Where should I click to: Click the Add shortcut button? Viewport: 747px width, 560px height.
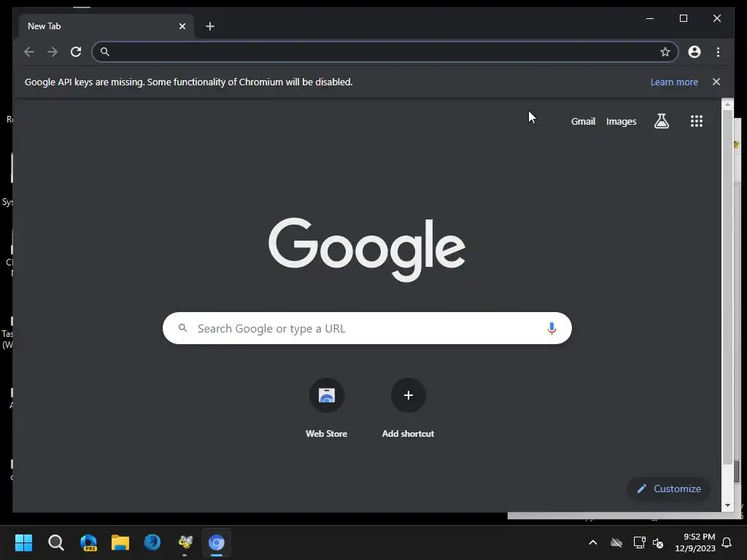[x=408, y=408]
